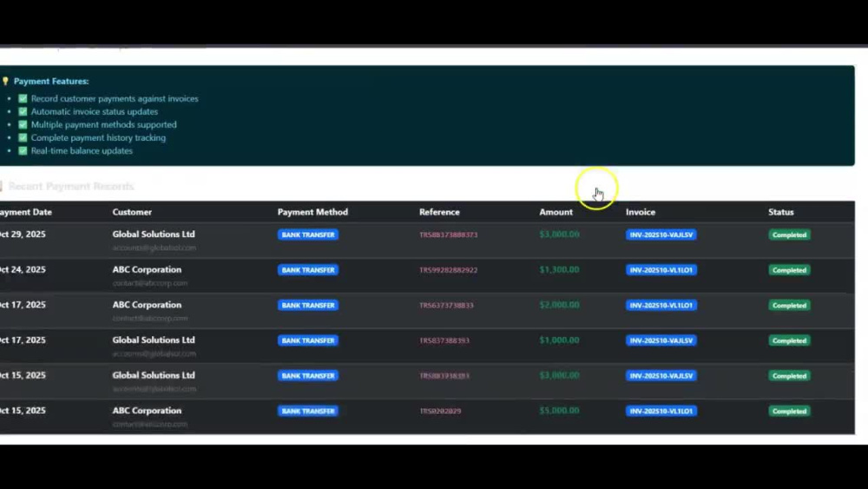Click the Completed status in the $2,000.00 row
This screenshot has width=868, height=489.
[x=789, y=305]
